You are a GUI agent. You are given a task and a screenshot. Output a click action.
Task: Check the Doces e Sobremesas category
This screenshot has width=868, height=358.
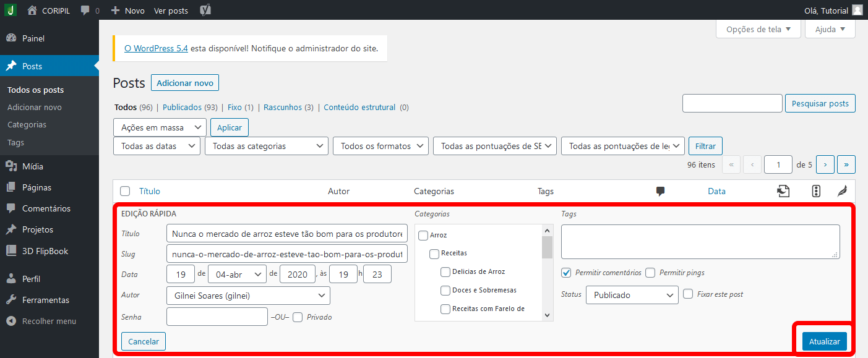pyautogui.click(x=445, y=291)
